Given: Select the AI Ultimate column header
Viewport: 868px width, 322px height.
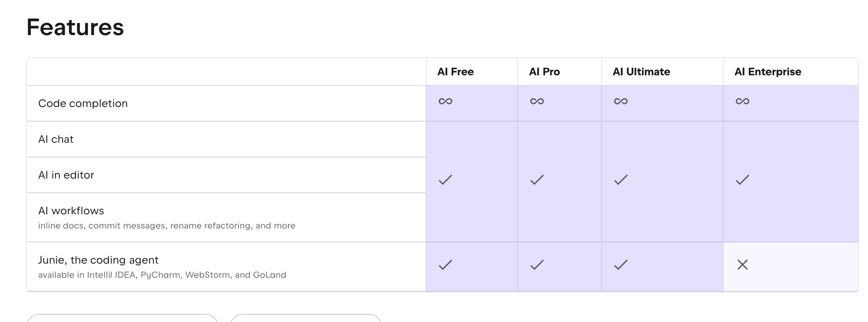Looking at the screenshot, I should 641,72.
